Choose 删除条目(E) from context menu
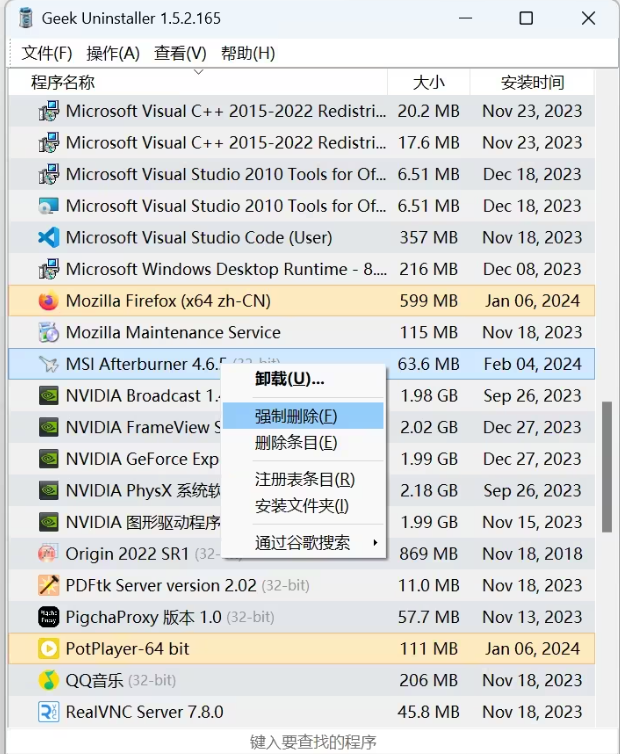620x754 pixels. click(303, 442)
